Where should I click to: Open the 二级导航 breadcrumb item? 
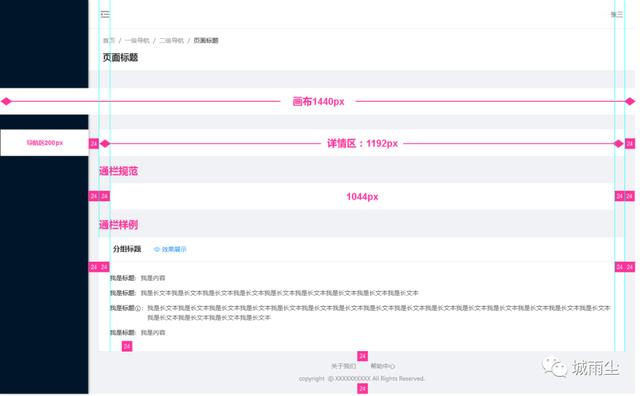pyautogui.click(x=171, y=40)
